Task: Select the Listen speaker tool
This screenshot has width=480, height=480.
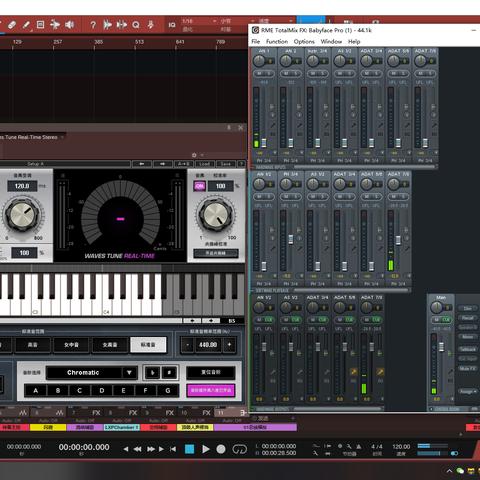Action: [69, 24]
